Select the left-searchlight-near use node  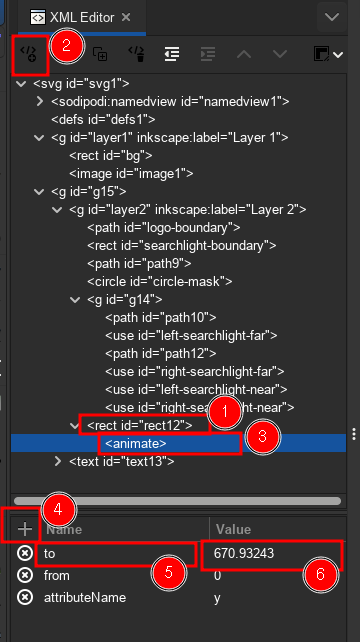(x=196, y=390)
